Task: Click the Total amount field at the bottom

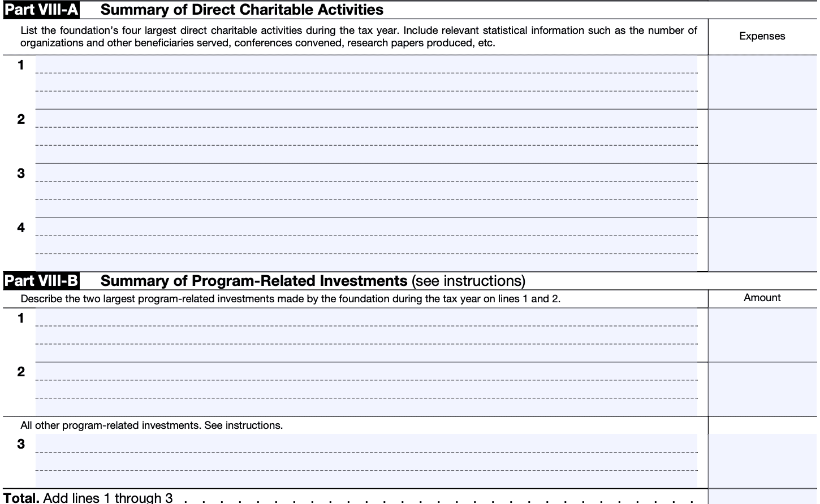Action: pos(762,497)
